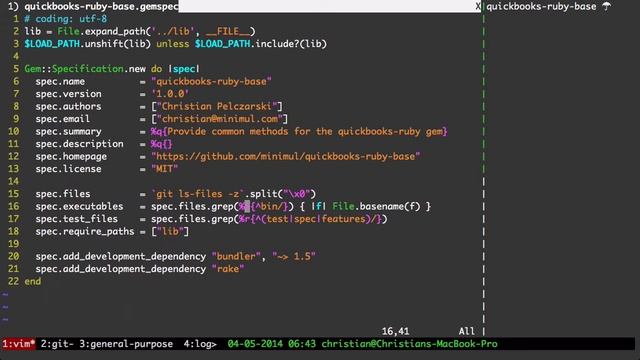640x360 pixels.
Task: Click the date 04-05-2014 in status bar
Action: [x=255, y=344]
